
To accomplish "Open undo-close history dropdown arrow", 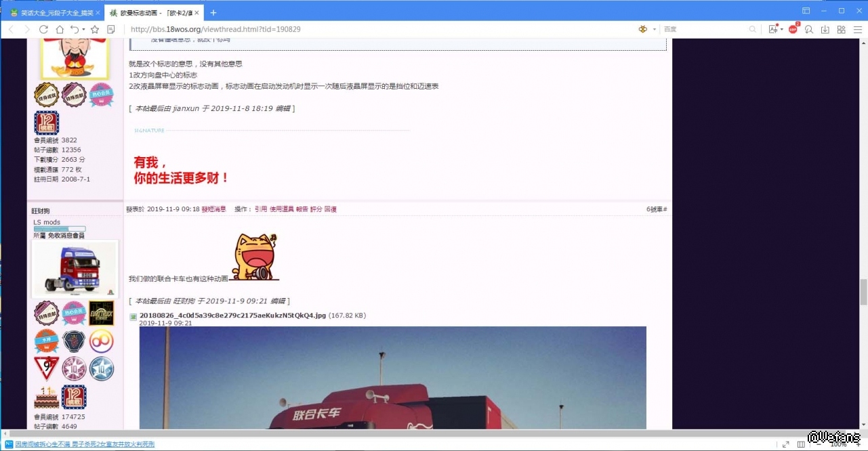I will [x=83, y=30].
